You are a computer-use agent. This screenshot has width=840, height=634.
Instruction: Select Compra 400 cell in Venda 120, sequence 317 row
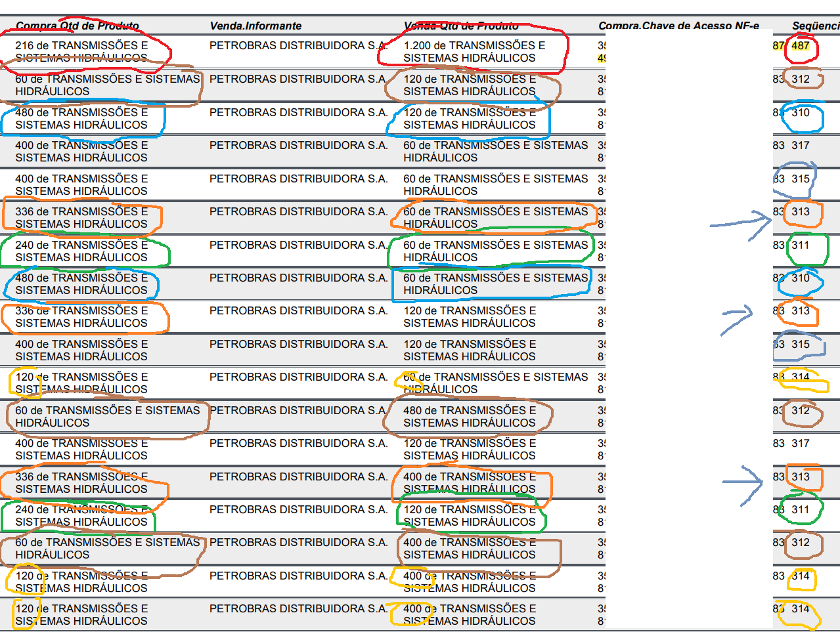(x=81, y=450)
